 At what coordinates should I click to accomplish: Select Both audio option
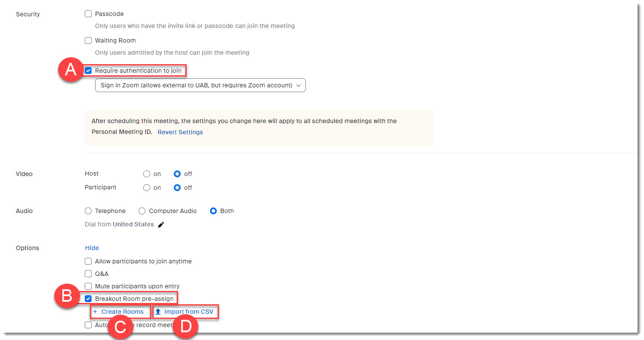[x=213, y=211]
